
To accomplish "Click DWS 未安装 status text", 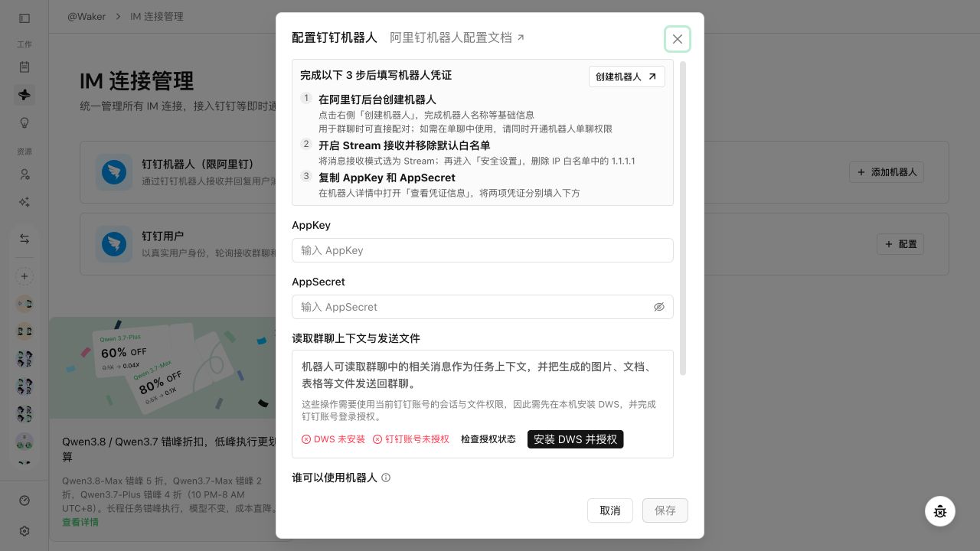I will (x=333, y=439).
